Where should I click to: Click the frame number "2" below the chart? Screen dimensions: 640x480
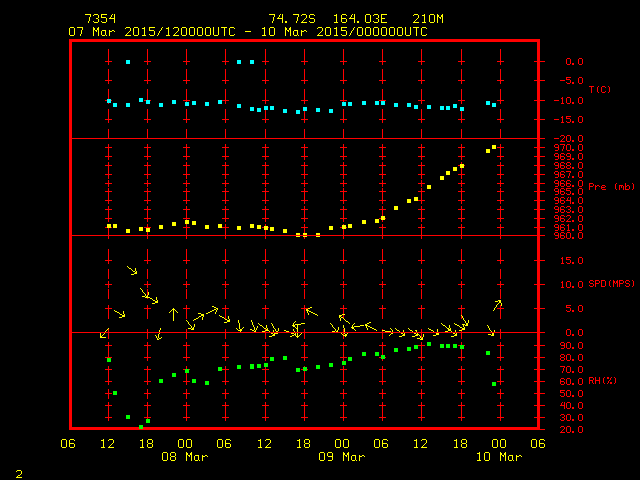click(x=19, y=474)
